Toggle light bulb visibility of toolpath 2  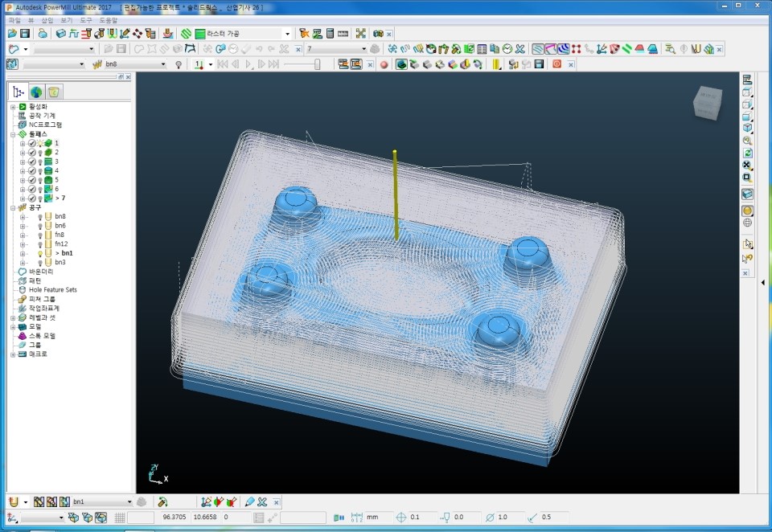[x=40, y=153]
